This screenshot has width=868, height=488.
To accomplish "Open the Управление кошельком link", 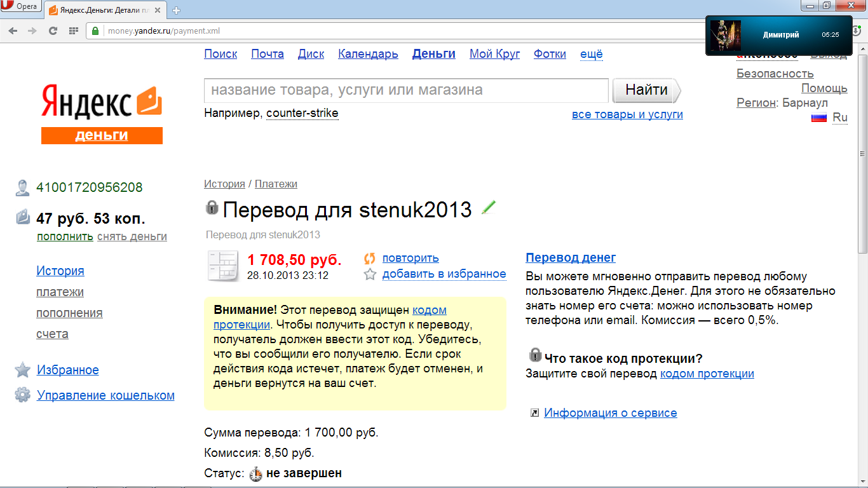I will [x=105, y=395].
